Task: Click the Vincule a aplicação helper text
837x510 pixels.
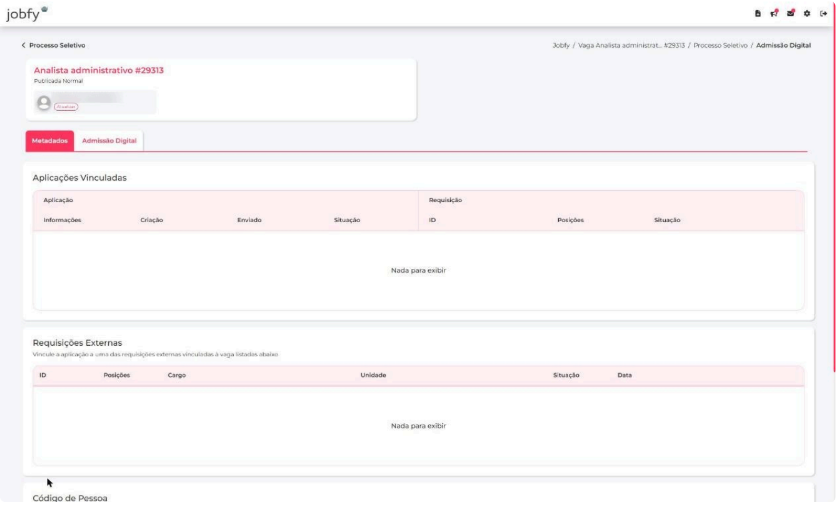Action: (x=155, y=355)
